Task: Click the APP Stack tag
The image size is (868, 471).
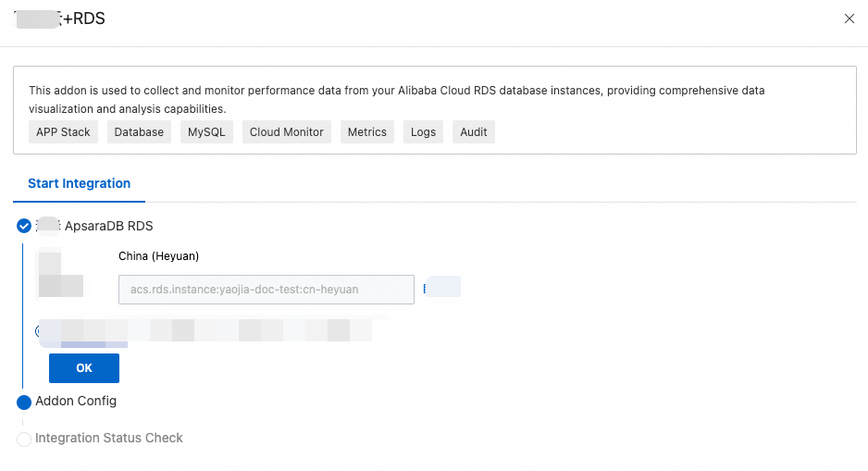Action: 63,132
